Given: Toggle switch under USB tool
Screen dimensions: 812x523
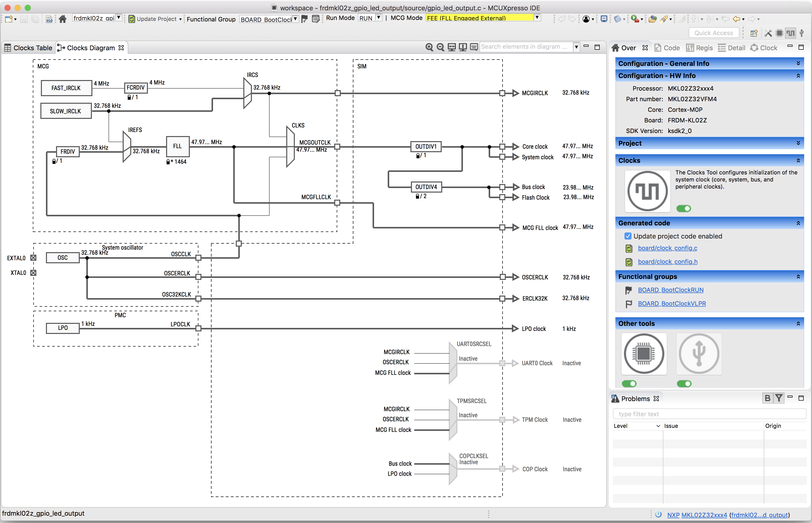Looking at the screenshot, I should click(x=684, y=384).
